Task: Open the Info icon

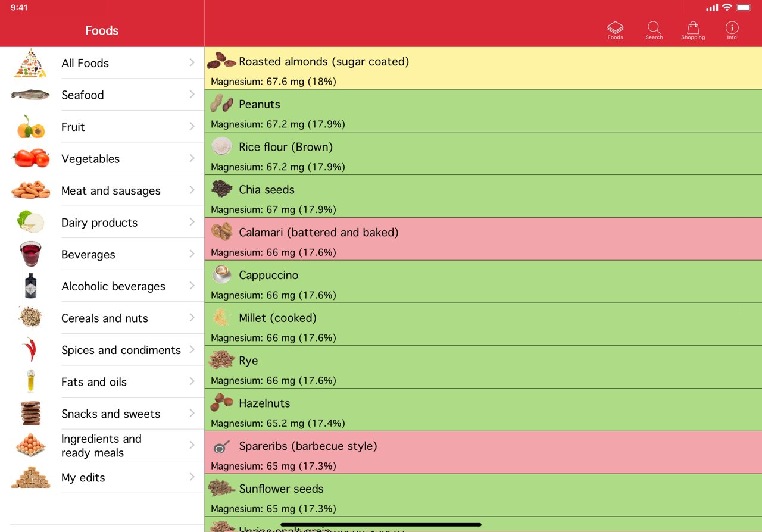Action: (x=732, y=30)
